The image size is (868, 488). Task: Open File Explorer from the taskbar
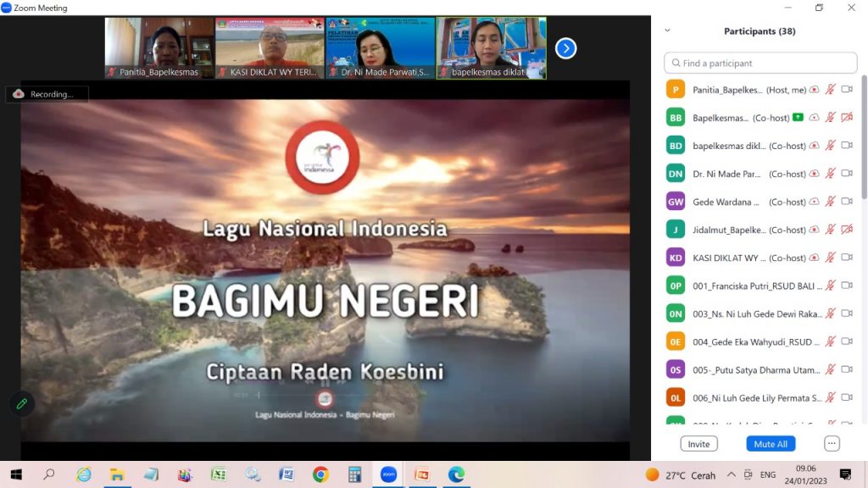click(x=117, y=474)
